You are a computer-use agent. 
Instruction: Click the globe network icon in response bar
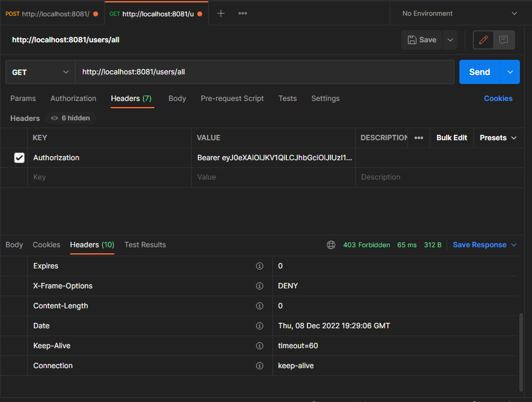[330, 245]
